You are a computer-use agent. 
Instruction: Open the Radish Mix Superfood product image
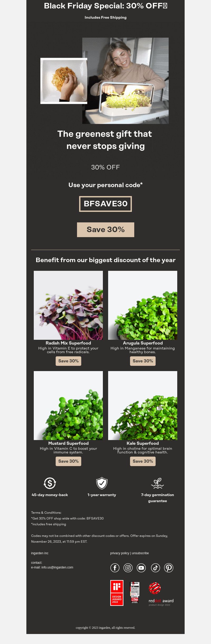[68, 305]
